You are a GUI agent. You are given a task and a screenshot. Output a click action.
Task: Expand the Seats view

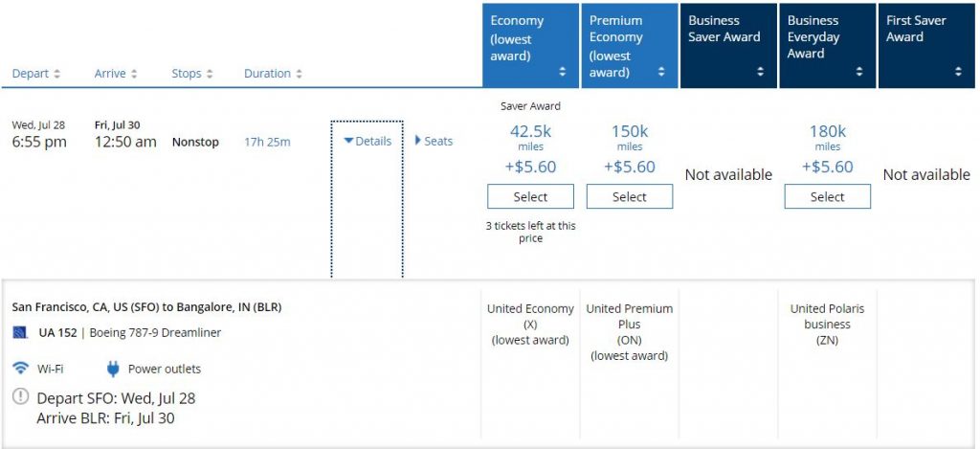coord(434,141)
